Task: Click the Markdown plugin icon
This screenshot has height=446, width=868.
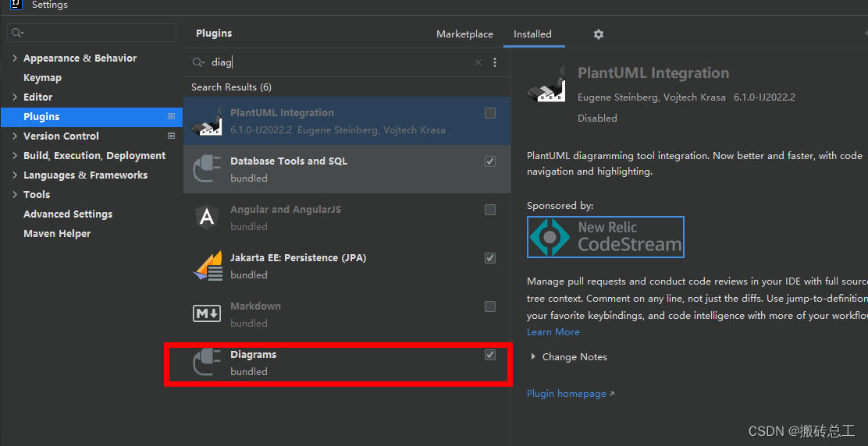Action: click(207, 314)
